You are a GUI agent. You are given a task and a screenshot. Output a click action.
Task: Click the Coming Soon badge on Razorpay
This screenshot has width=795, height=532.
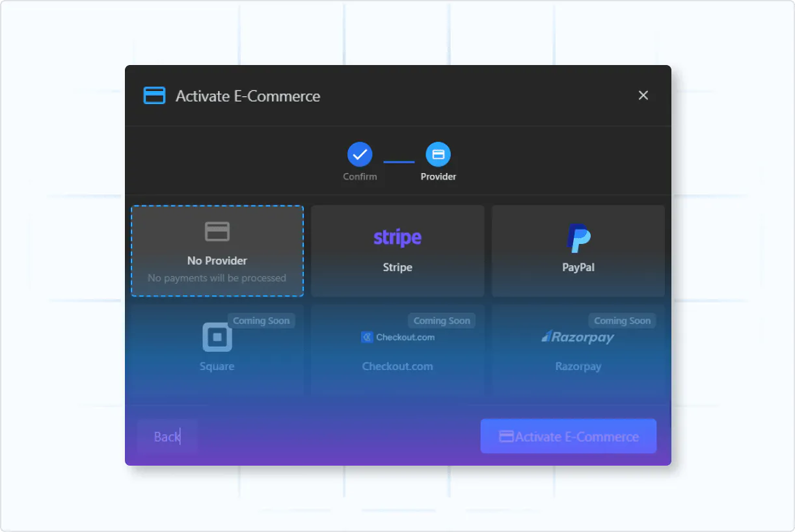(x=623, y=321)
